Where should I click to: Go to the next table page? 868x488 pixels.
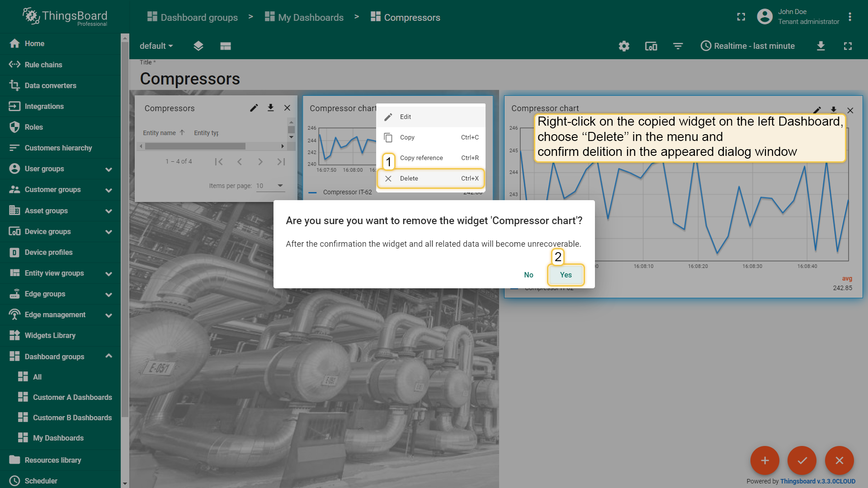coord(260,162)
